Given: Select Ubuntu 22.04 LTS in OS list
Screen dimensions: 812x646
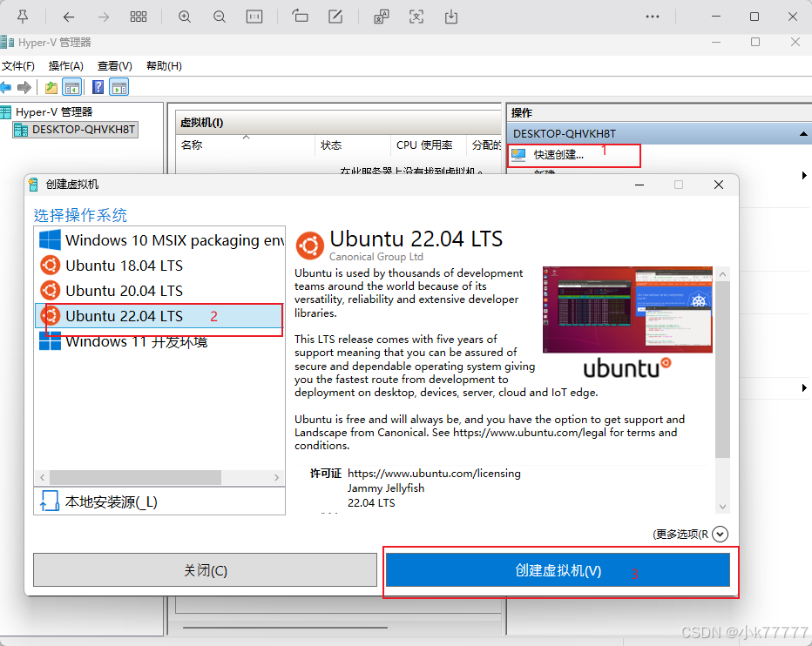Looking at the screenshot, I should click(160, 316).
